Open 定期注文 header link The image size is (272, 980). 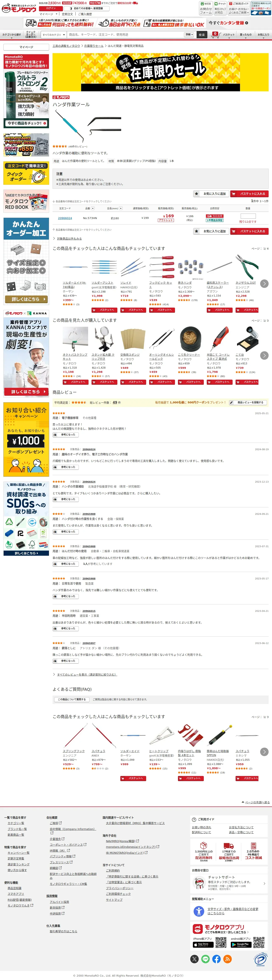tap(67, 14)
